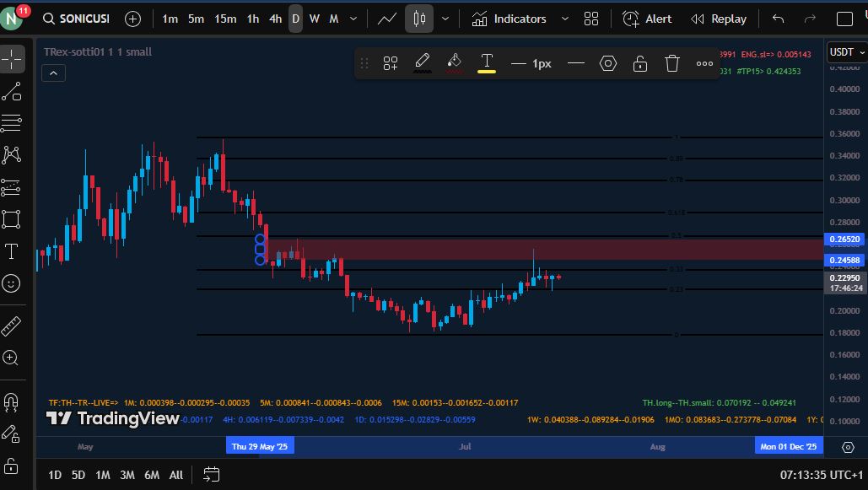Grab the floating toolbar drag handle
The width and height of the screenshot is (868, 490).
tap(364, 63)
